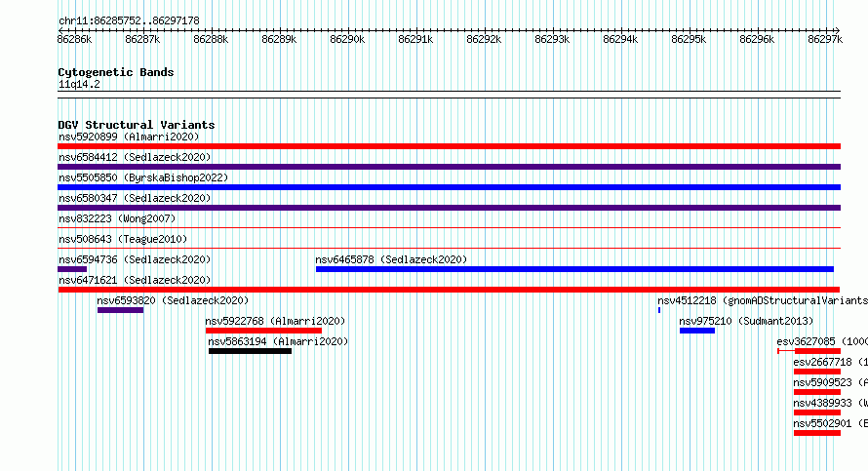Select the blue nsv975210 variant bar
The height and width of the screenshot is (471, 868).
(x=697, y=331)
